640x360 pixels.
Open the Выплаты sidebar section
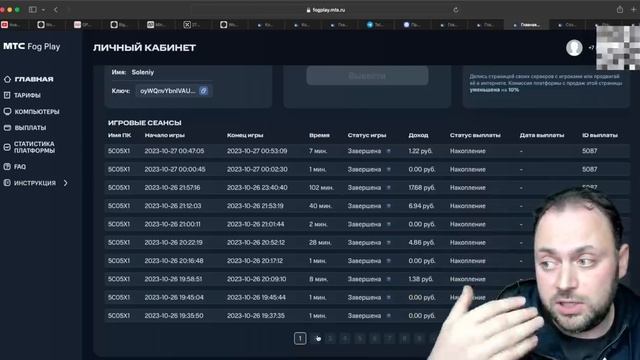click(x=30, y=128)
